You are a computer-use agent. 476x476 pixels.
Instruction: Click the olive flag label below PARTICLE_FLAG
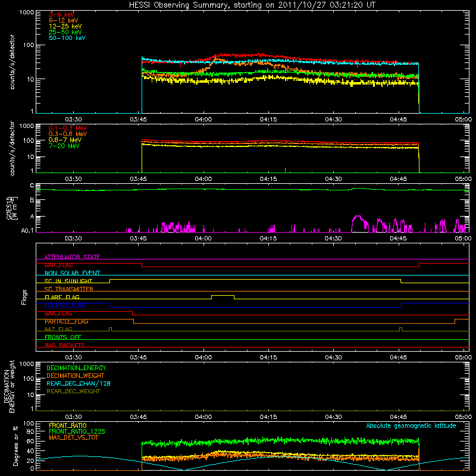click(58, 329)
